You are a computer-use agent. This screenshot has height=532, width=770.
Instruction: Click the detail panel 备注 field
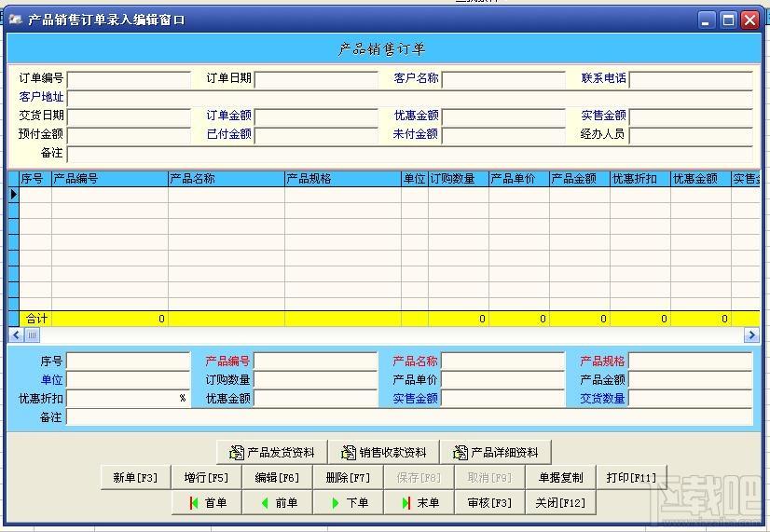(409, 417)
